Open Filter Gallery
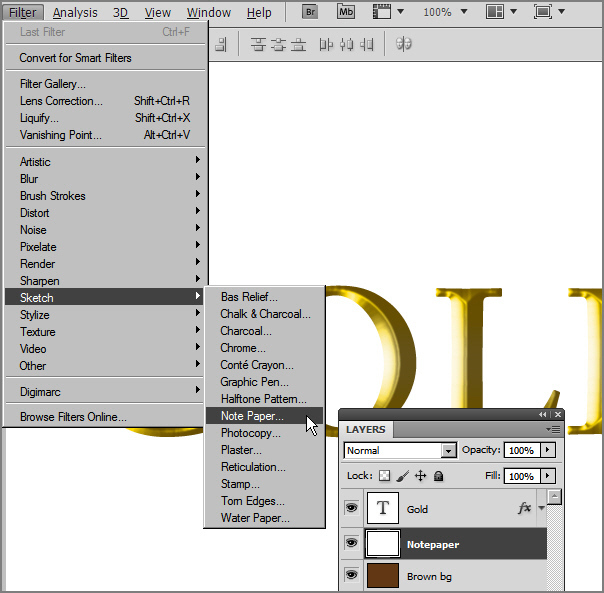The image size is (604, 593). point(104,84)
